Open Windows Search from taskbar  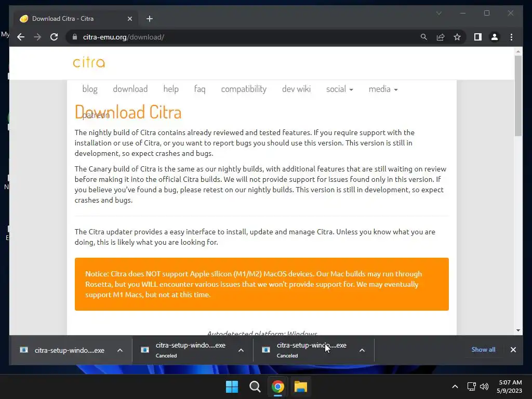click(255, 387)
